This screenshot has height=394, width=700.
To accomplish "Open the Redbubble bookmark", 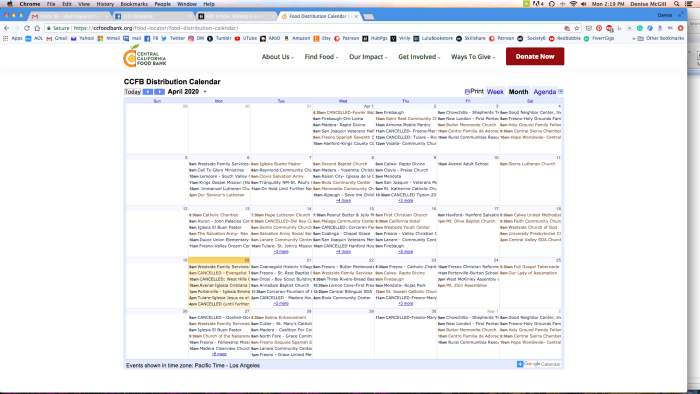I will click(x=565, y=38).
